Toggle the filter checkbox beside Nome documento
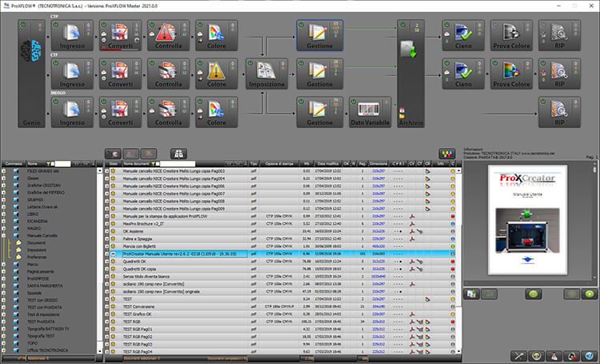 pos(158,164)
